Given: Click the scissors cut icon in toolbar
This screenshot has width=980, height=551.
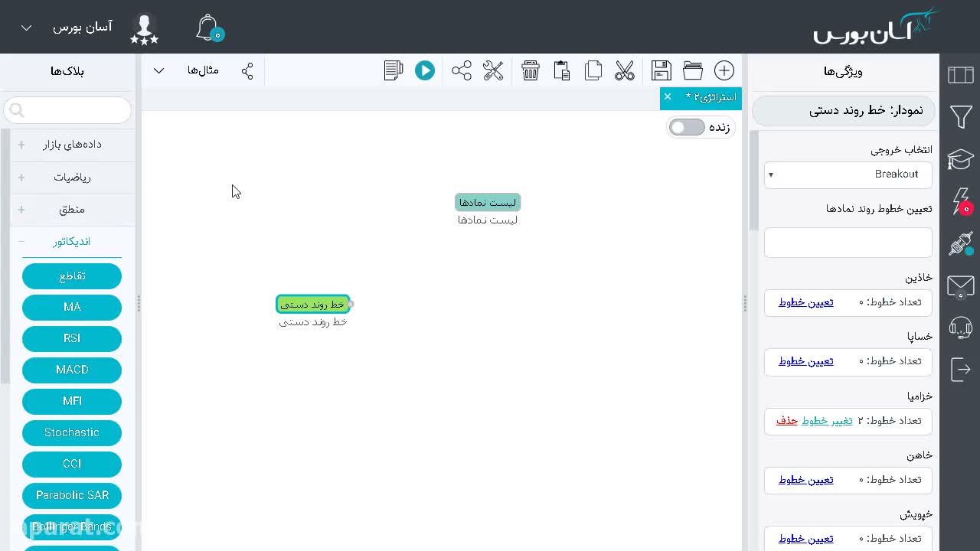Looking at the screenshot, I should point(625,70).
